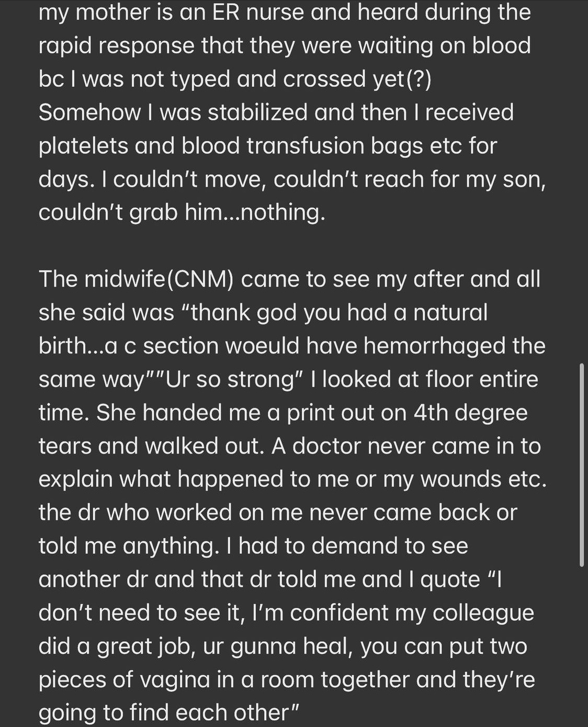588x727 pixels.
Task: Place cursor at "midwife(CNM)" text
Action: 159,279
